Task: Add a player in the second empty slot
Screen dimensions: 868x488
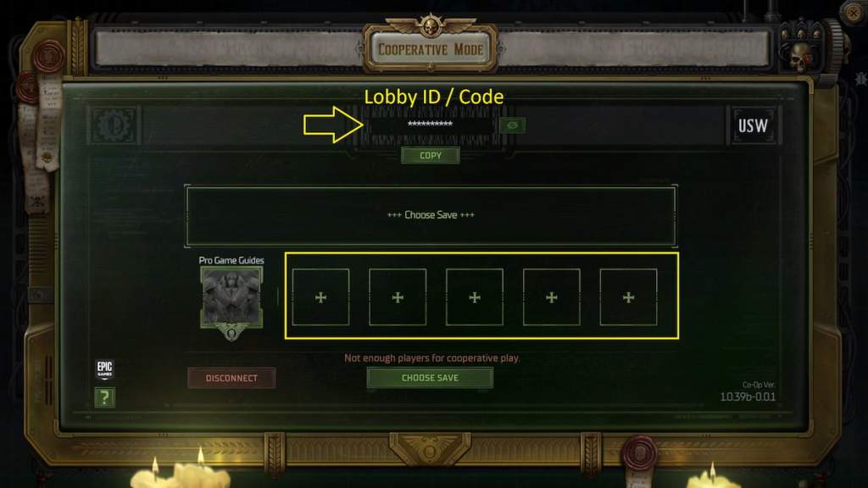Action: 398,297
